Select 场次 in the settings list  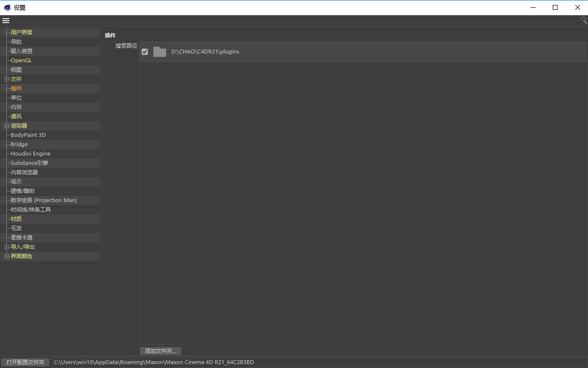point(16,182)
